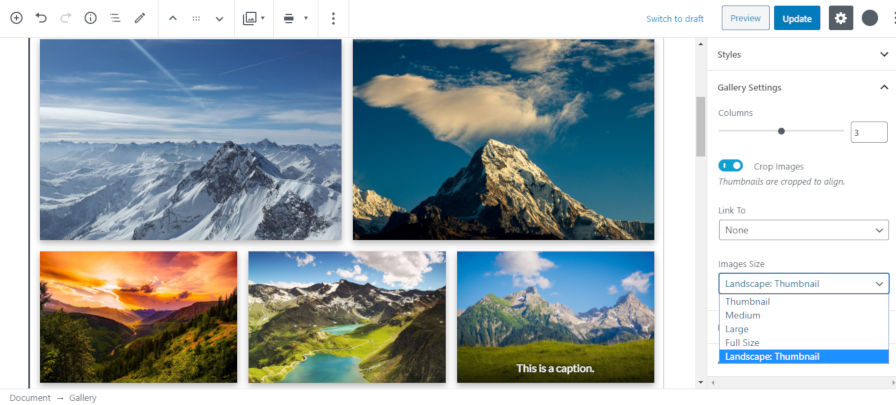896x405 pixels.
Task: Click the editor scrollbar down arrow
Action: [701, 382]
